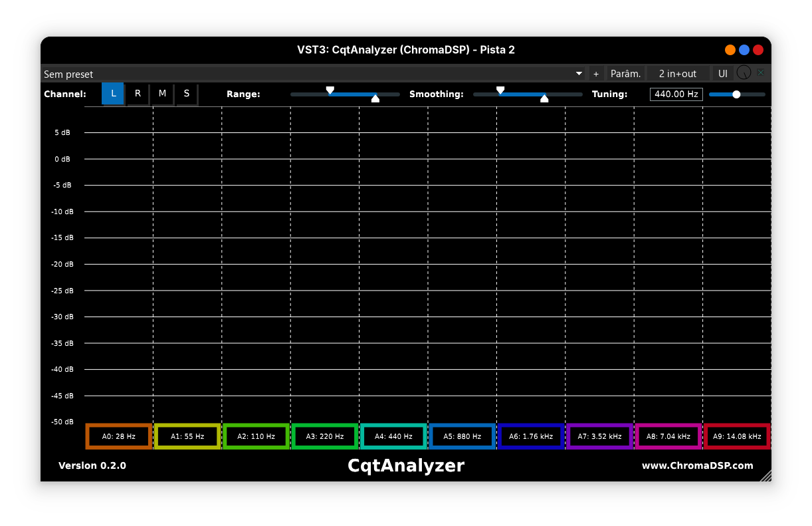Screen dimensions: 812x526
Task: Switch to the UI view
Action: click(x=722, y=73)
